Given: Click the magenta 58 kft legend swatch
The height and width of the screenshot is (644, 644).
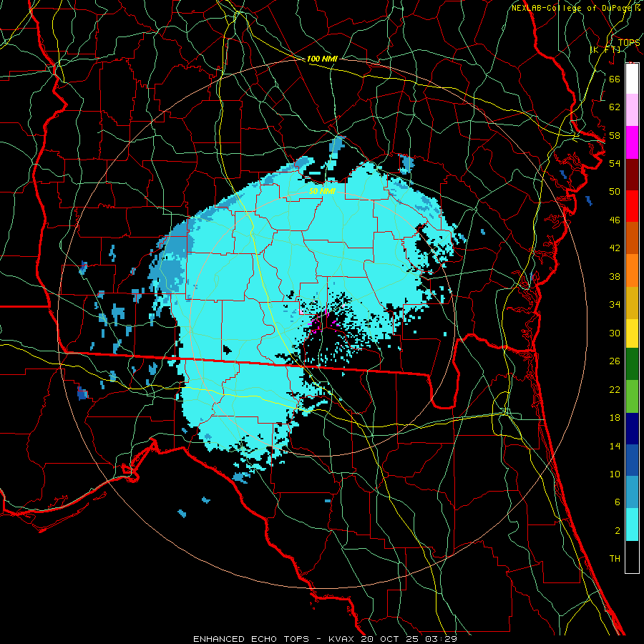Looking at the screenshot, I should 632,142.
